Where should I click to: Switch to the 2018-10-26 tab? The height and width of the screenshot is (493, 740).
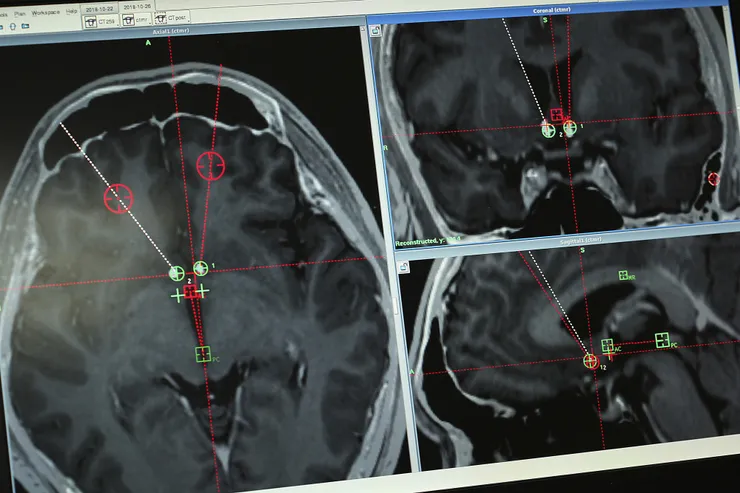point(137,7)
